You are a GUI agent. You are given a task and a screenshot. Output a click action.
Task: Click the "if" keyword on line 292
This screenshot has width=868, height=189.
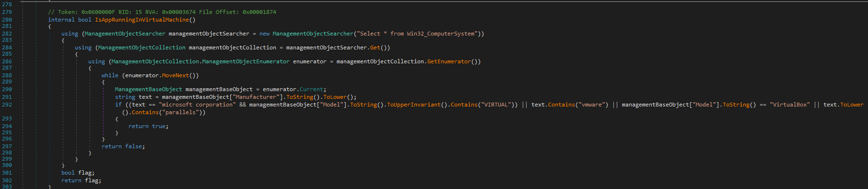click(118, 105)
